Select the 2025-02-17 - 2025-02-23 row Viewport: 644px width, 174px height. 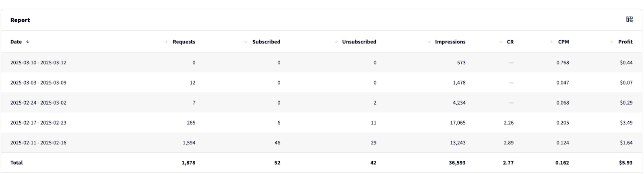(x=38, y=123)
